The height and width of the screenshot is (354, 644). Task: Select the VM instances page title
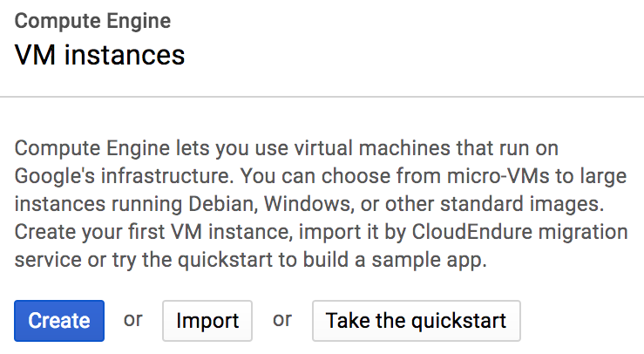coord(100,55)
